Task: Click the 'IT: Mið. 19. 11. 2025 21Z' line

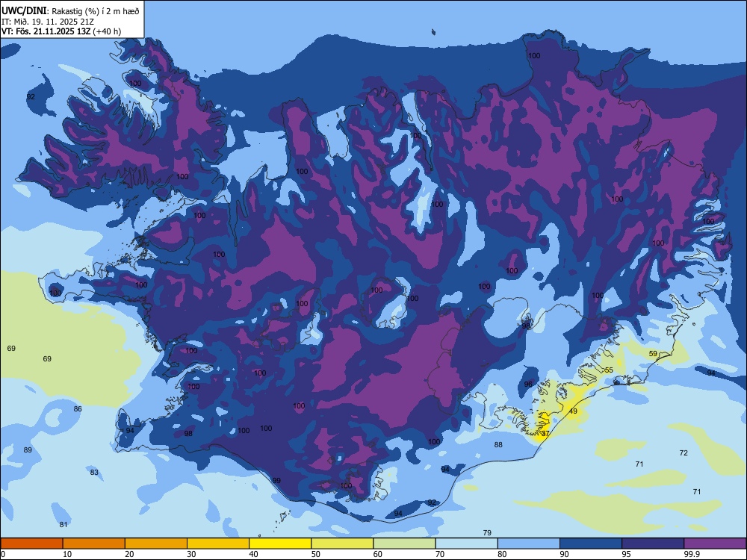Action: click(x=48, y=22)
